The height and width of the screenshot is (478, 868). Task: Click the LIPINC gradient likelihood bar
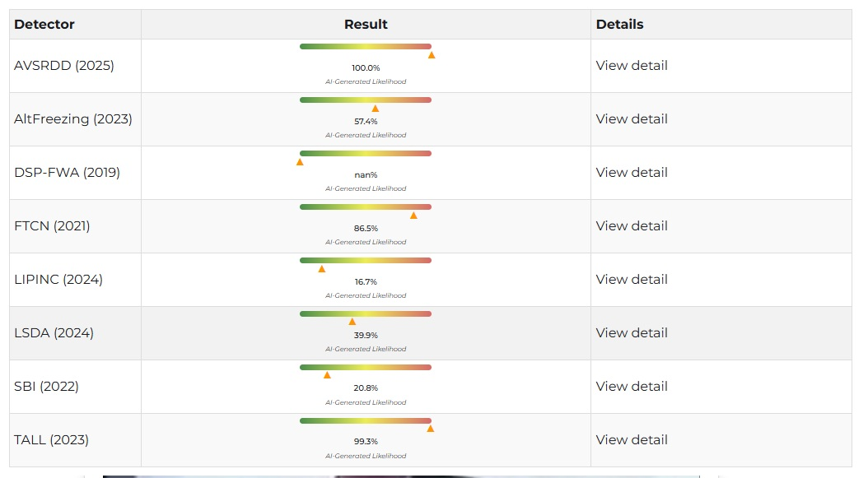tap(366, 261)
